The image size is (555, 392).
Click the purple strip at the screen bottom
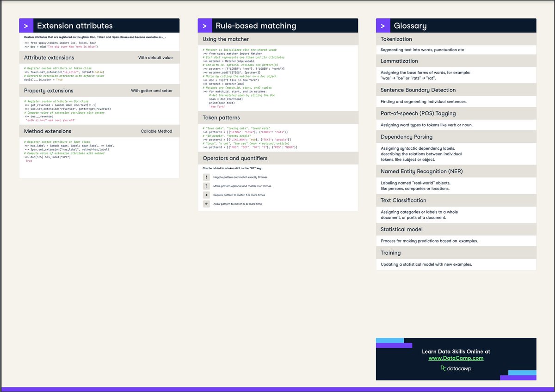point(277,389)
